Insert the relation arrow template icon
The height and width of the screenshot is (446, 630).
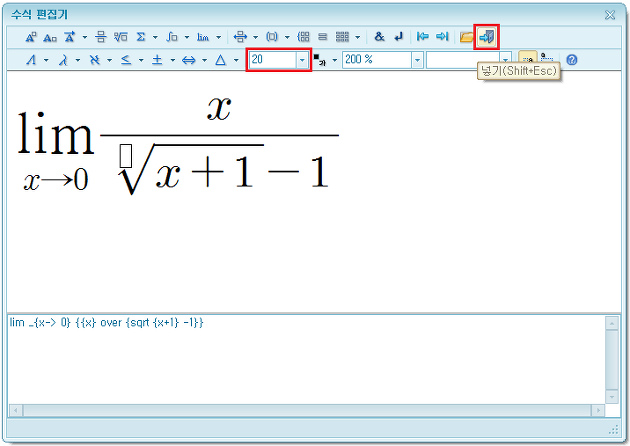click(x=240, y=37)
